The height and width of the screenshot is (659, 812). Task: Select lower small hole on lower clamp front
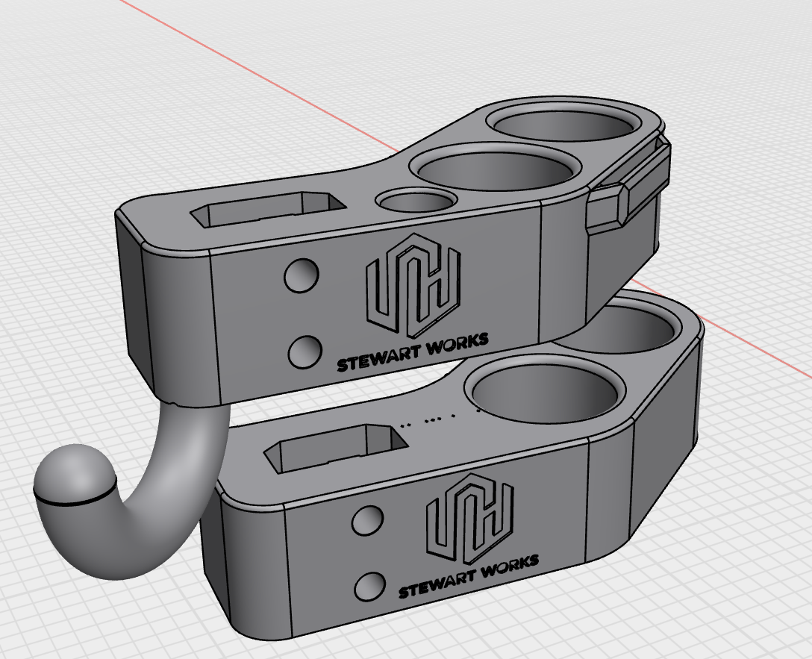(x=368, y=587)
